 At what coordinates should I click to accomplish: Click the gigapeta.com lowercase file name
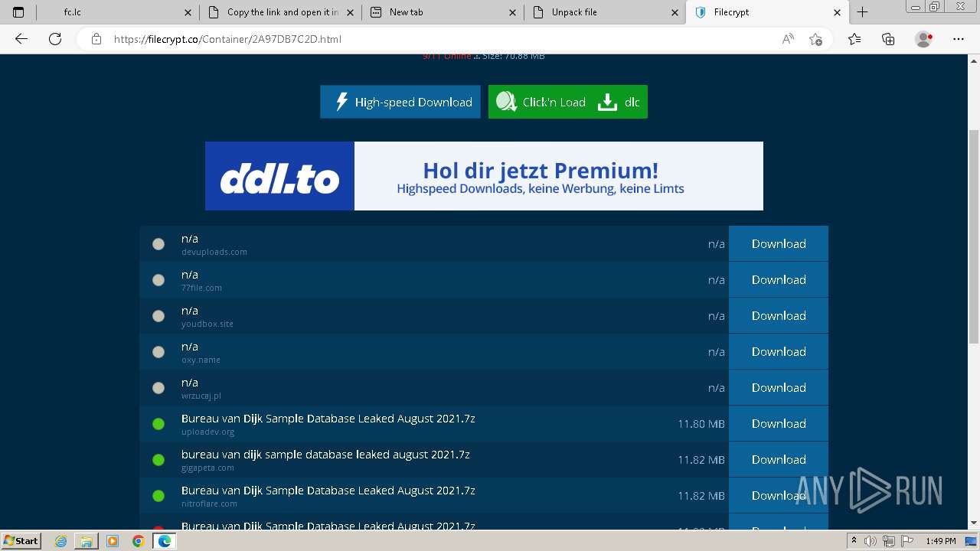click(x=325, y=455)
